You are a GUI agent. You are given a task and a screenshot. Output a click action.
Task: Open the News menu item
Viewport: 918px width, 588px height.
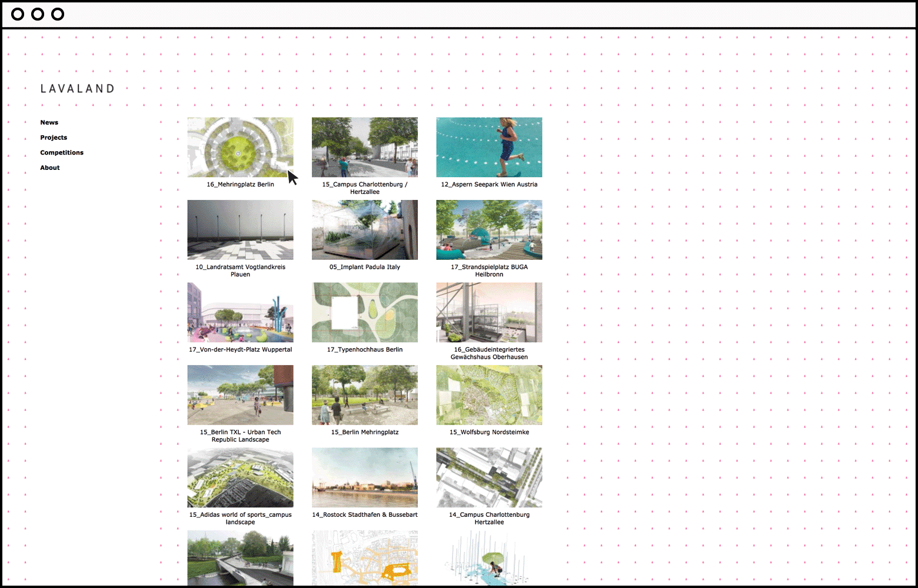point(49,122)
